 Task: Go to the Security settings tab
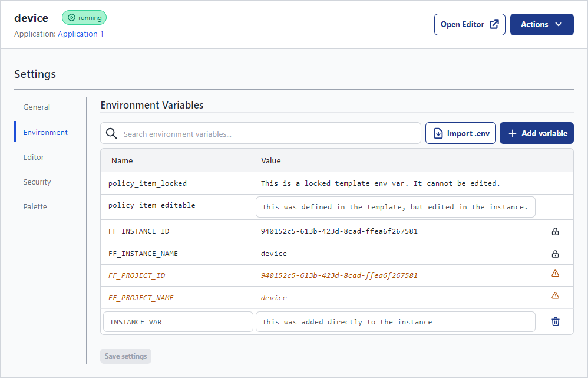[x=37, y=182]
